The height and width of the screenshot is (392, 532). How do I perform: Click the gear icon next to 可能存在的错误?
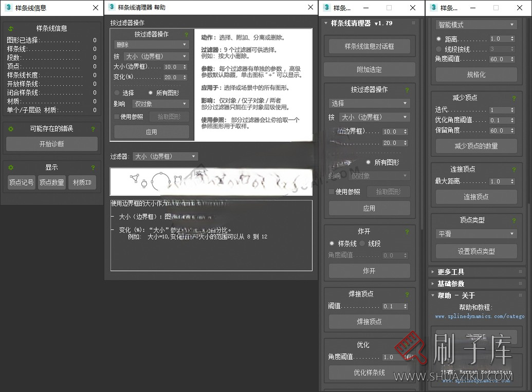(11, 129)
